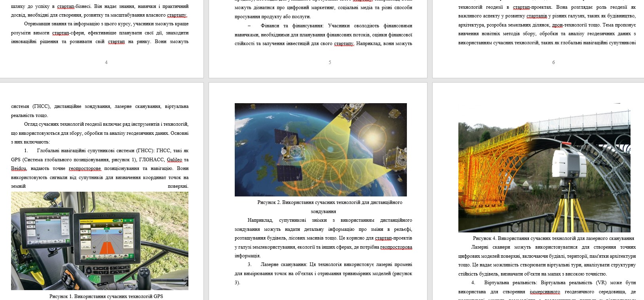
Task: Click the list item '3. Лазерне сканування'
Action: (x=323, y=274)
